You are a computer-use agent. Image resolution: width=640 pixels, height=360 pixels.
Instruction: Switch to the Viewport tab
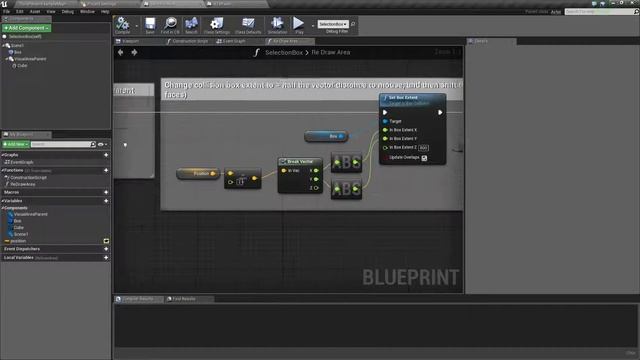pyautogui.click(x=130, y=41)
